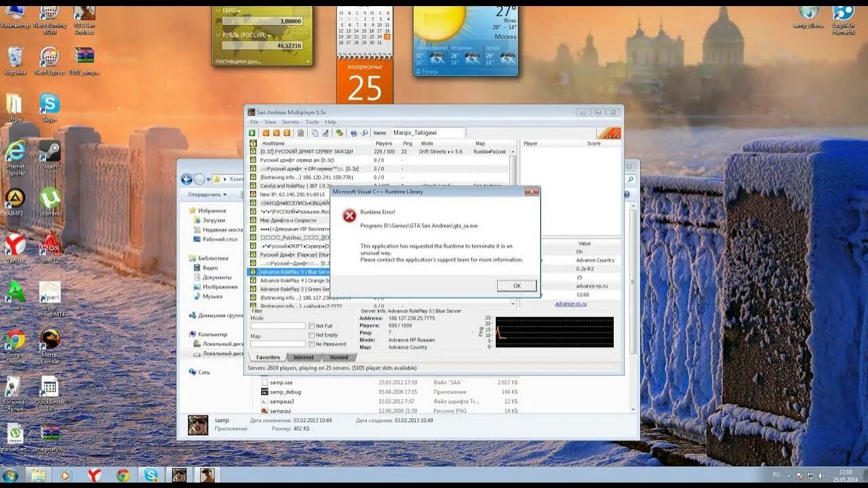Screen dimensions: 868x488
Task: Click the Copy Server Info icon
Action: pyautogui.click(x=315, y=133)
